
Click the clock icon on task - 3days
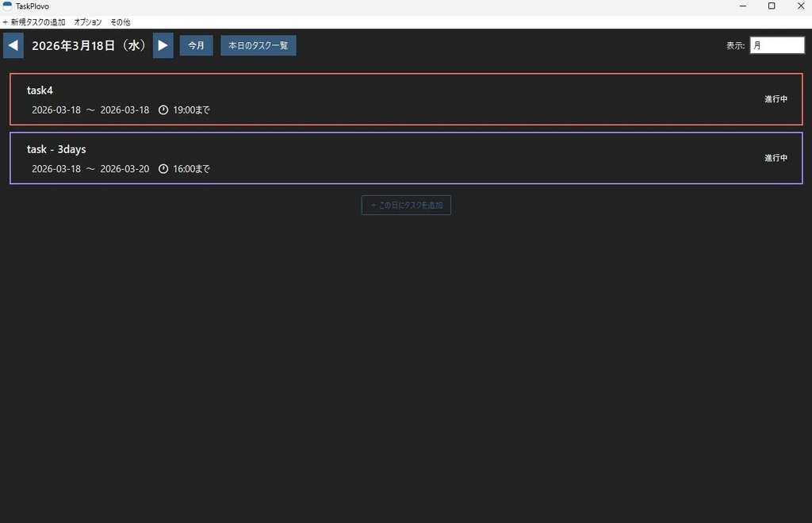pyautogui.click(x=163, y=169)
